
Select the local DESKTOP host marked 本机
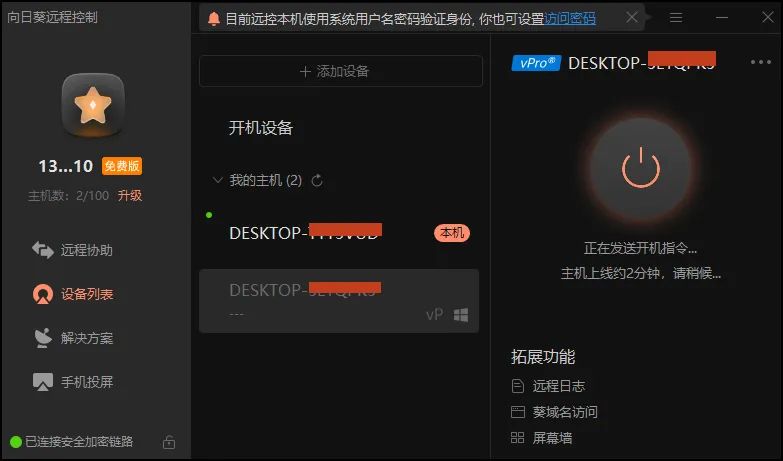pos(339,233)
